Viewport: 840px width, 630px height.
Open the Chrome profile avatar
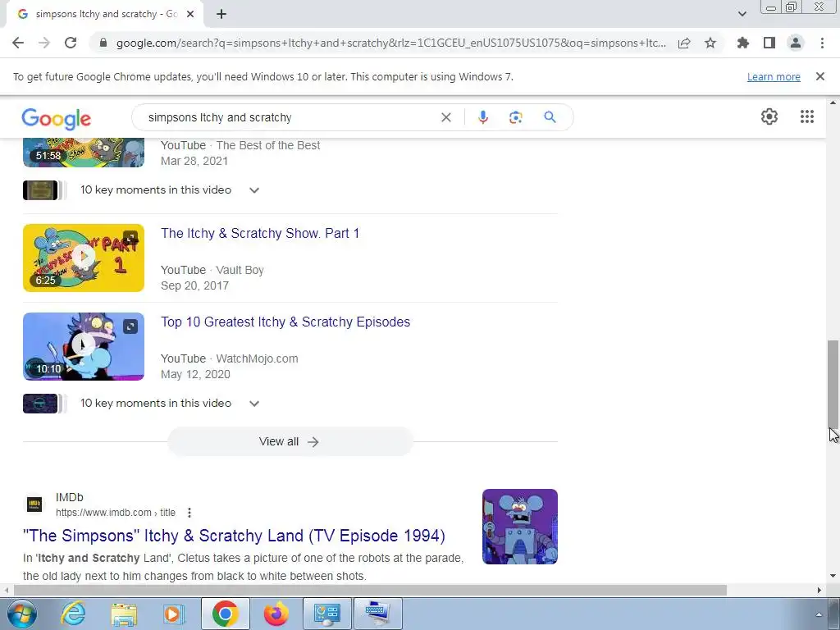796,43
